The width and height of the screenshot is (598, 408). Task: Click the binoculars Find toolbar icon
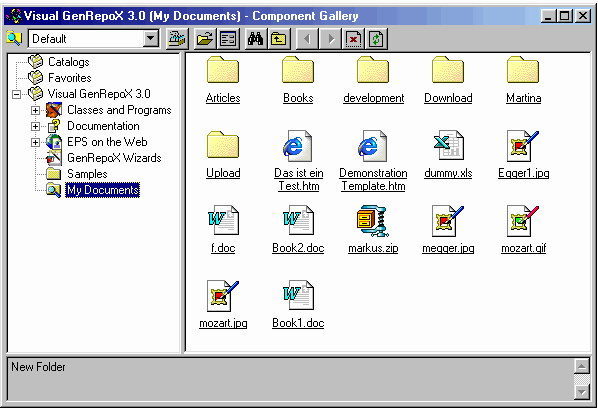coord(255,39)
